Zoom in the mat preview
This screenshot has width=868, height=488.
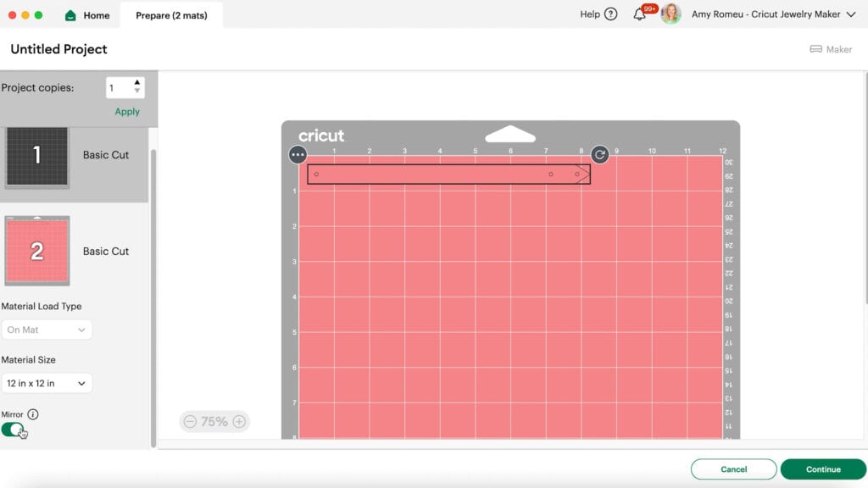239,422
